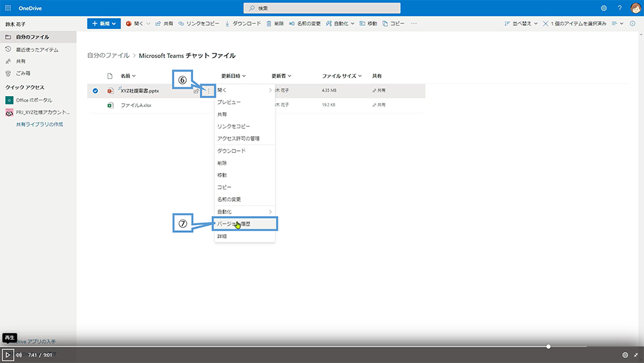The image size is (644, 363).
Task: Choose アクセス許可の管理 from context menu
Action: pos(238,139)
